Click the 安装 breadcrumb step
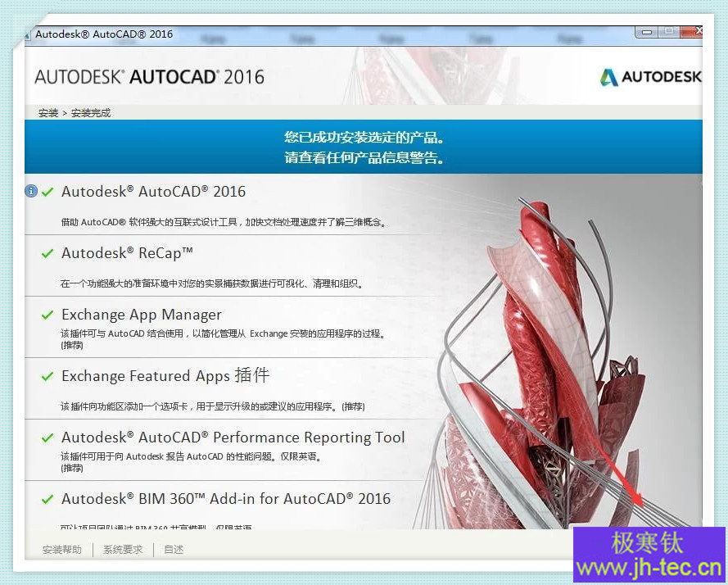This screenshot has width=728, height=585. (48, 113)
